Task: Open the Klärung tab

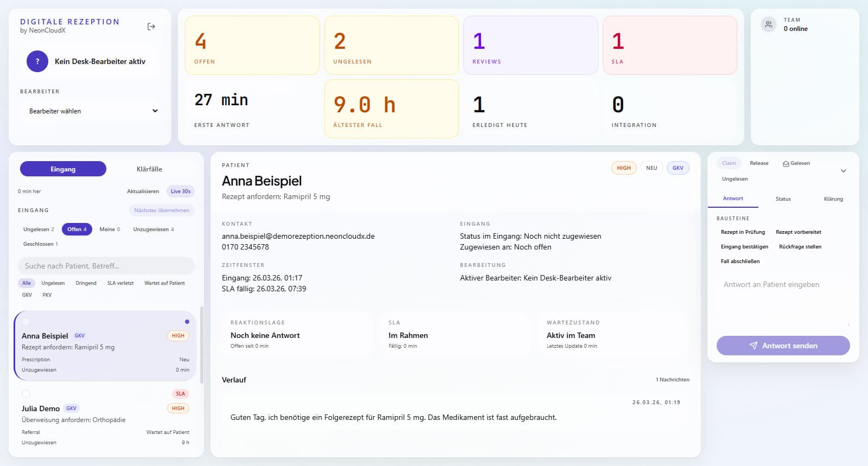Action: coord(833,199)
